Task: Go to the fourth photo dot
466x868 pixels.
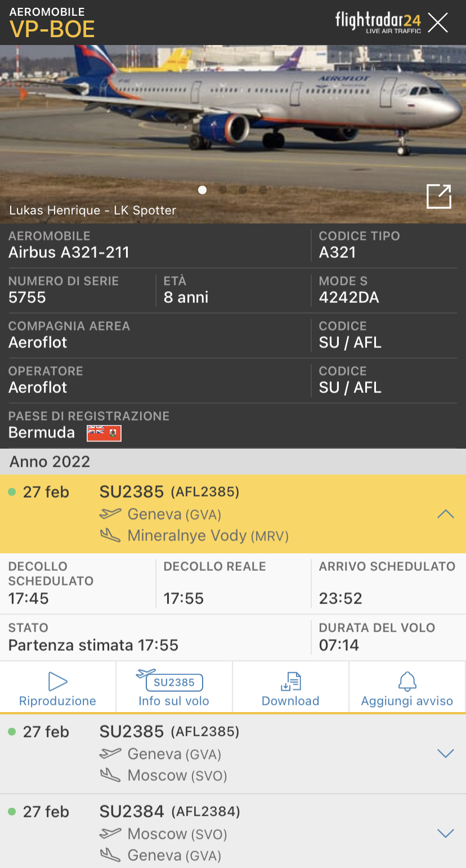Action: (263, 190)
